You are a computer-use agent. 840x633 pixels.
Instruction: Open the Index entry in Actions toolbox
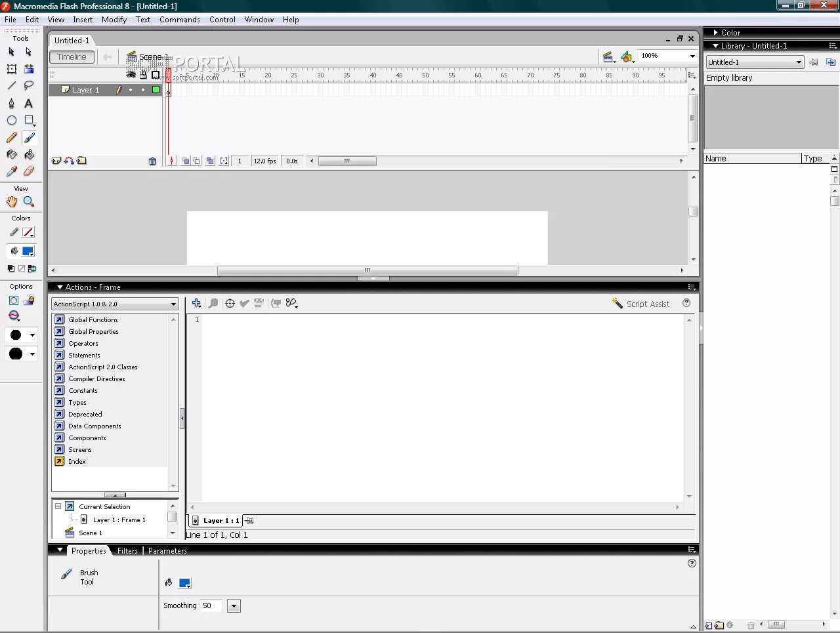coord(77,462)
